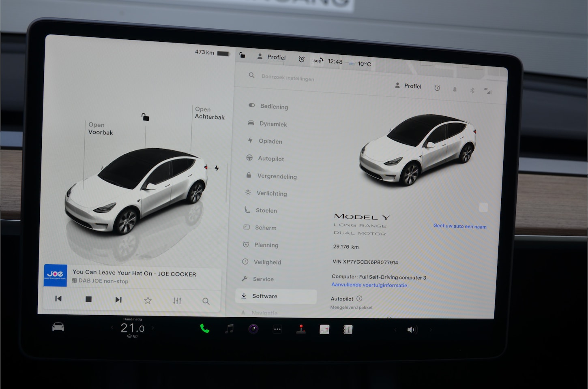Viewport: 588px width, 389px height.
Task: Open all apps three-dots icon
Action: [x=277, y=329]
